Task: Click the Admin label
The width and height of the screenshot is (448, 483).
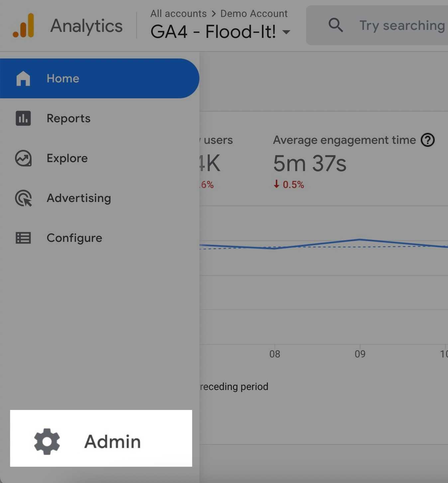Action: 113,441
